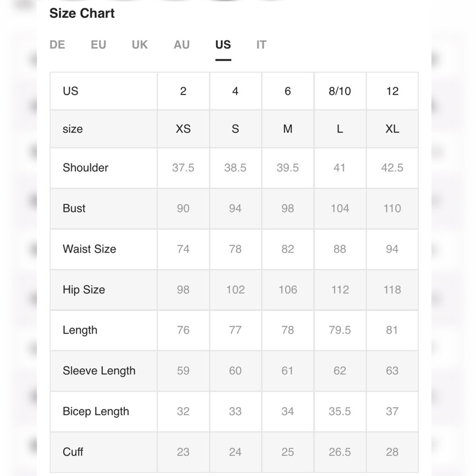This screenshot has height=476, width=476.
Task: Click the XL size column header
Action: [392, 129]
